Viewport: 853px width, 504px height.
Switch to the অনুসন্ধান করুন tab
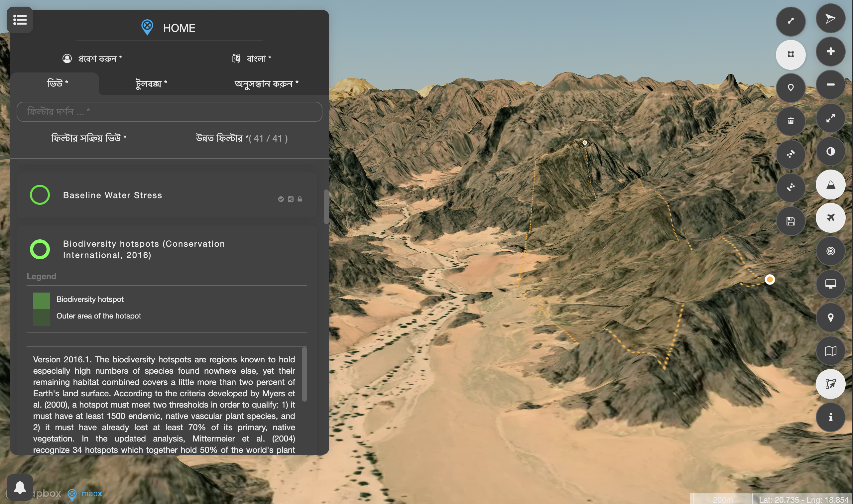(266, 83)
